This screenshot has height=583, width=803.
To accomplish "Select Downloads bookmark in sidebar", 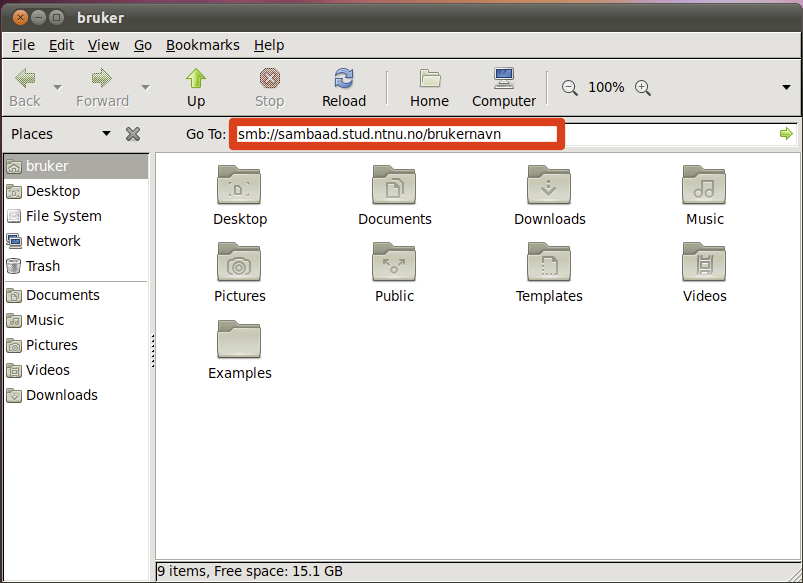I will (76, 395).
